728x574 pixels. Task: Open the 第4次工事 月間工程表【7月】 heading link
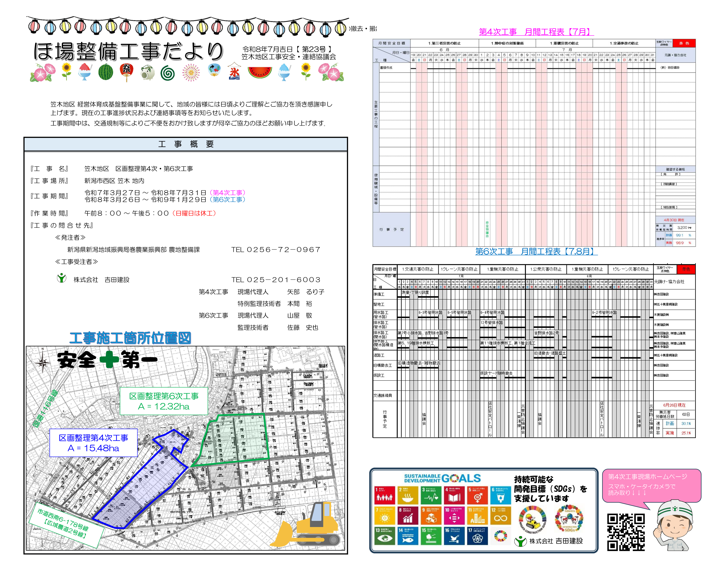(536, 32)
